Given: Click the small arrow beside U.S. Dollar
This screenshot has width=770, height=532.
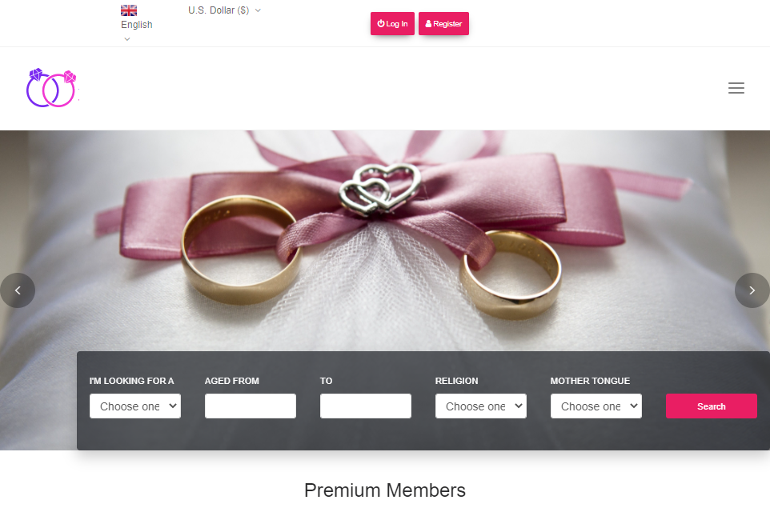Looking at the screenshot, I should [258, 10].
